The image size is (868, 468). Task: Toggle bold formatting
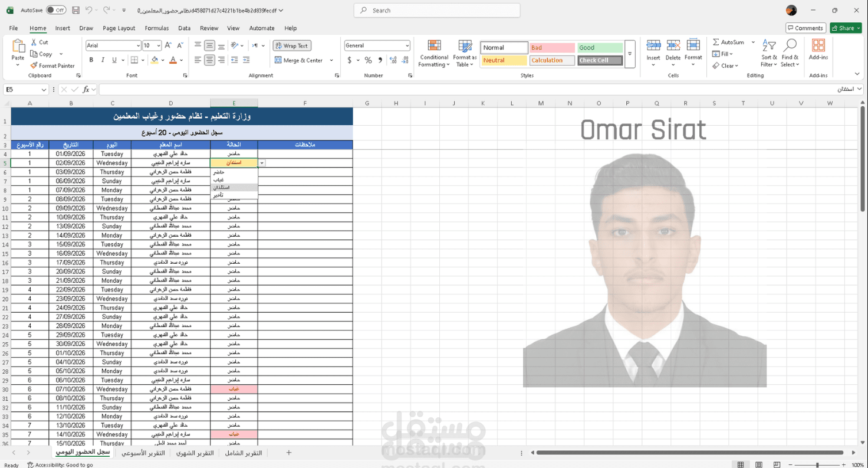91,60
